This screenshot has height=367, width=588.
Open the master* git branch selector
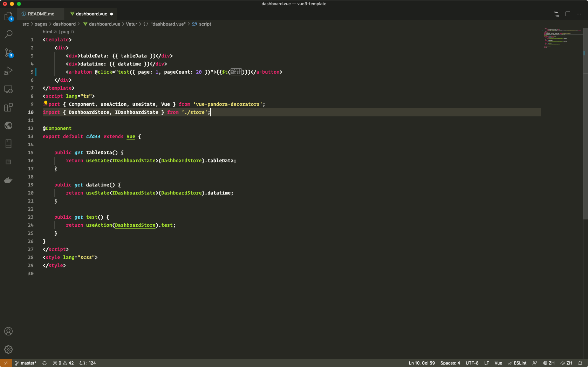click(x=26, y=363)
